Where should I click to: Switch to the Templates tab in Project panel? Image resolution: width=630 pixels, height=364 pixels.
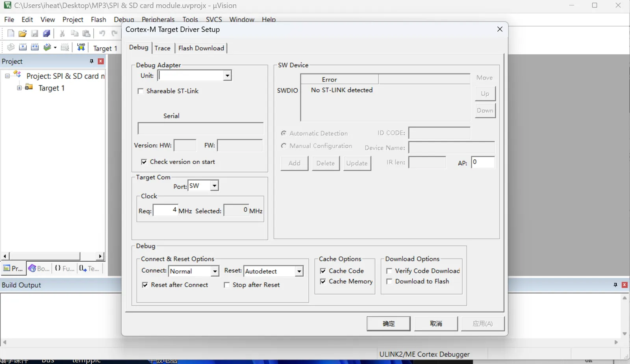point(89,268)
